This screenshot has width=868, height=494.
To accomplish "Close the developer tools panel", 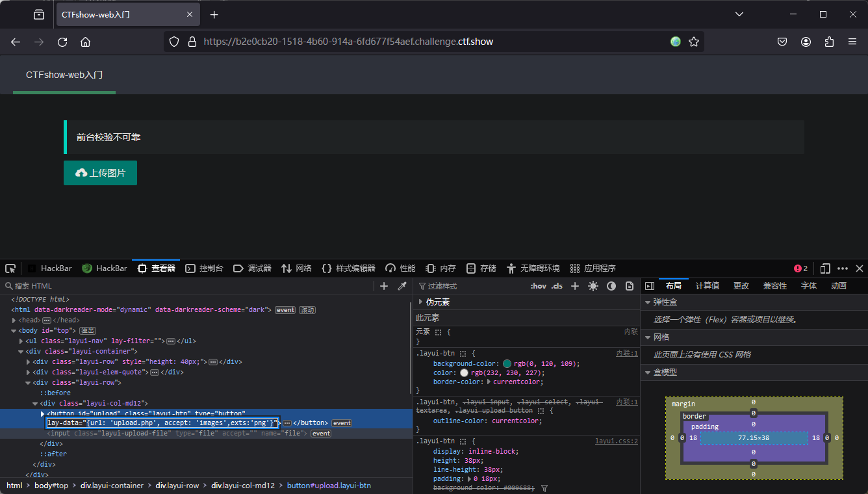I will coord(859,268).
